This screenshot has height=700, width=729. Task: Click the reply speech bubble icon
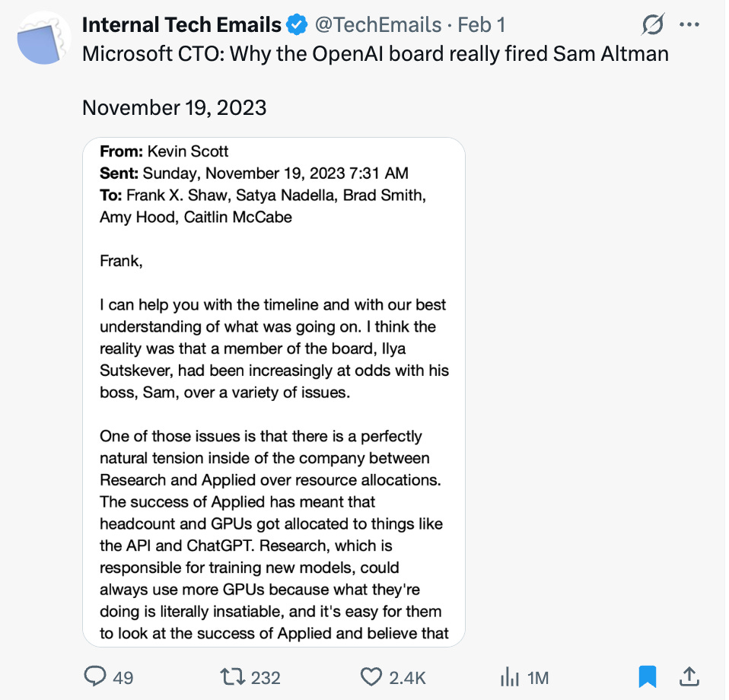[x=96, y=676]
